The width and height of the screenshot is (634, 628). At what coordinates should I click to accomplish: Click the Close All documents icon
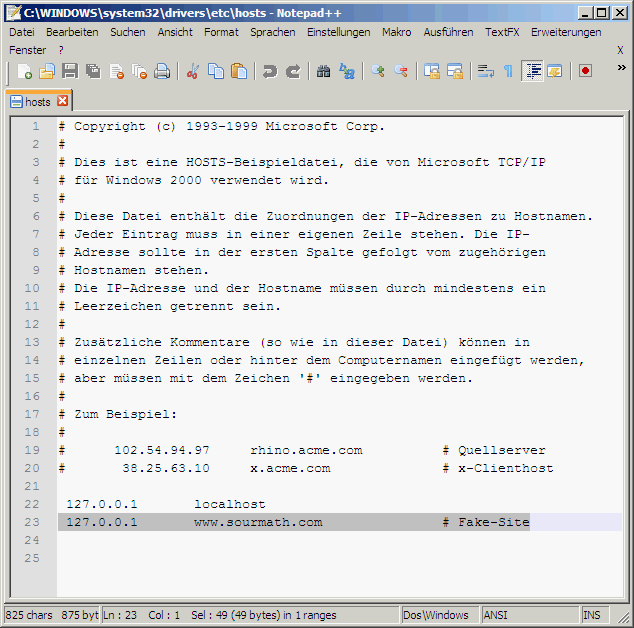140,72
